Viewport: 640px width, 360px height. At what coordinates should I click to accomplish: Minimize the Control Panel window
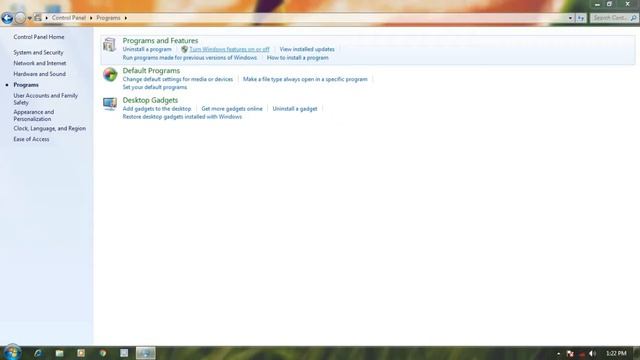[x=597, y=4]
